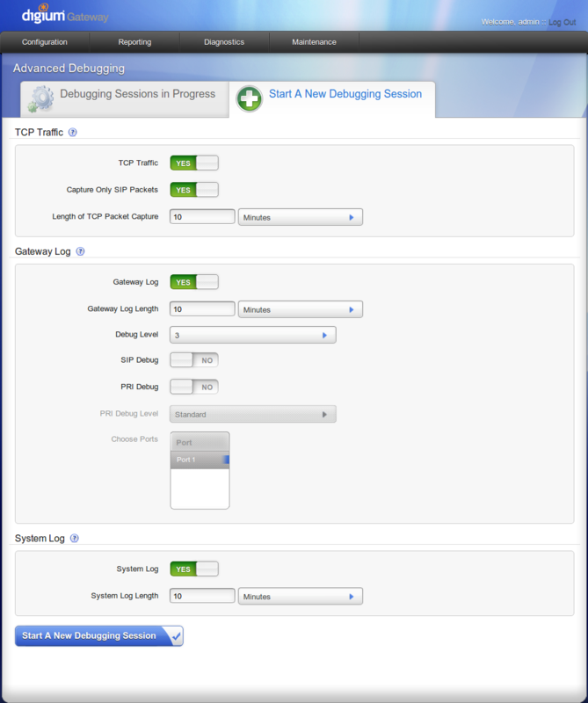
Task: Click the 'Choose Ports' label
Action: tap(134, 439)
